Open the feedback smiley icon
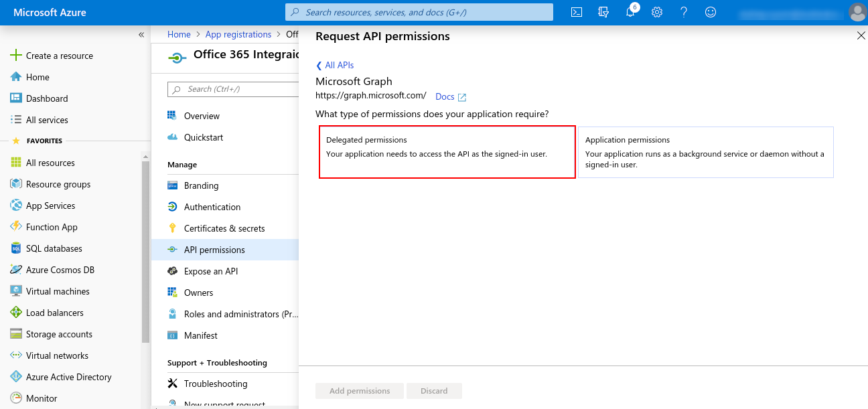The height and width of the screenshot is (409, 868). (711, 12)
